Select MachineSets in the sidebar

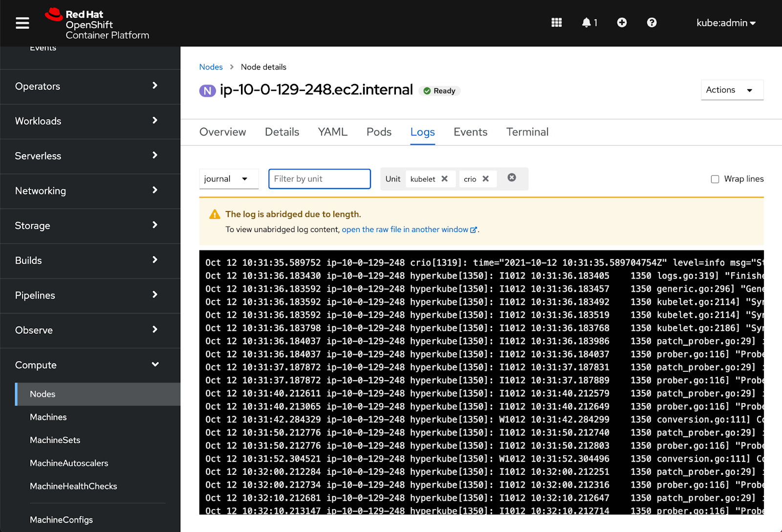coord(55,440)
